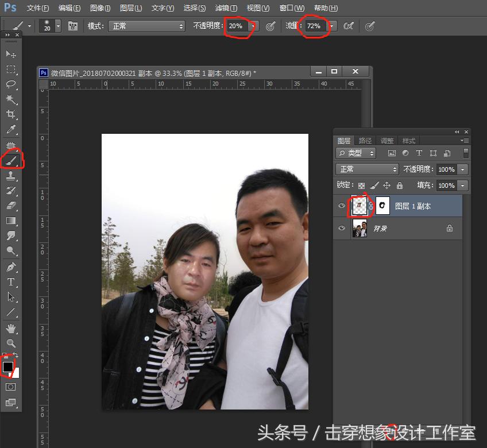Open the Layers panel flyout menu
This screenshot has width=487, height=448.
coord(466,140)
